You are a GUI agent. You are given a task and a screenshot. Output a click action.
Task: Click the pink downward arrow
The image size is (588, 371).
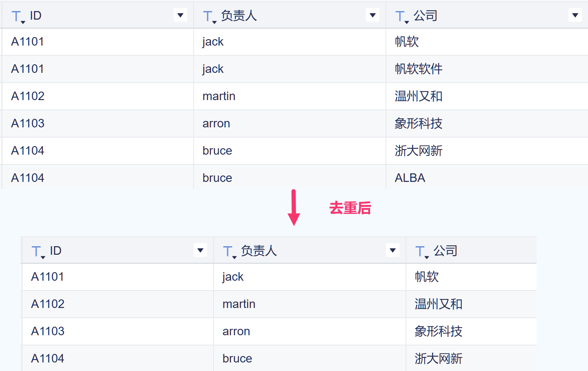[294, 207]
